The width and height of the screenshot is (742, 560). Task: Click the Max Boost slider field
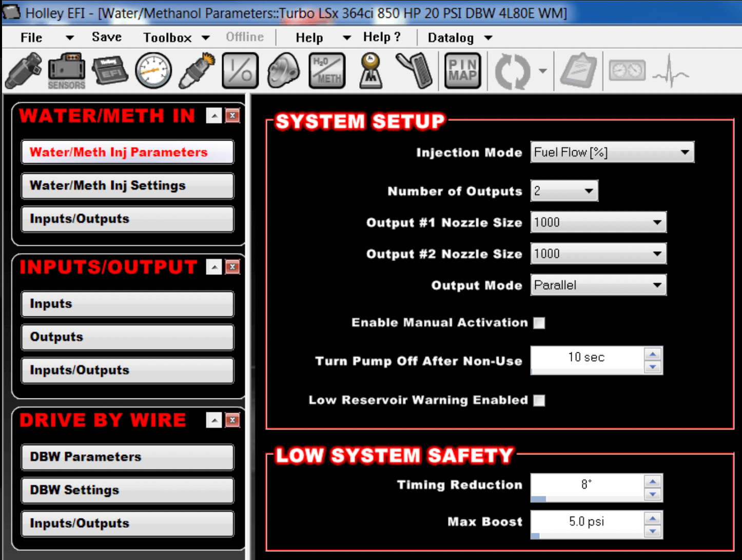tap(587, 522)
